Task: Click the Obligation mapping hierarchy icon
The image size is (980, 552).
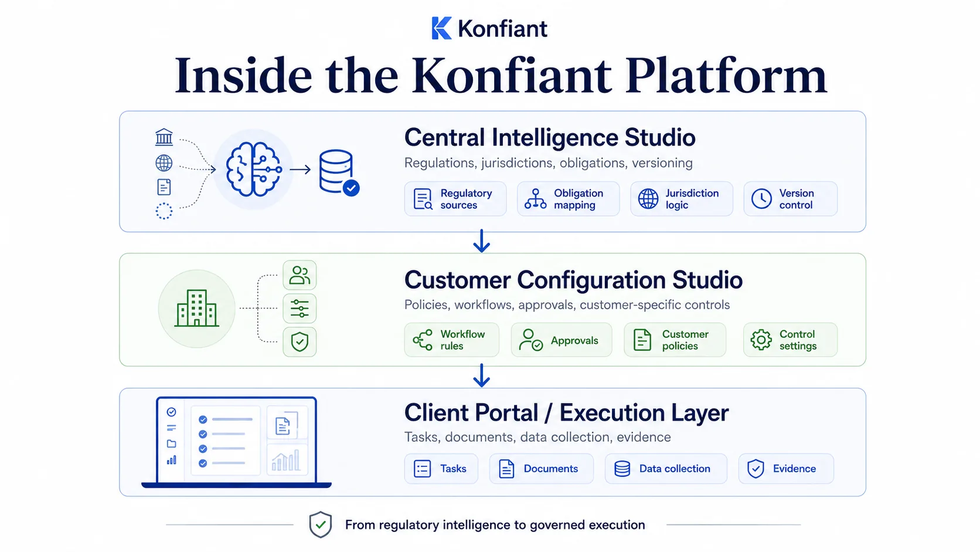Action: click(x=535, y=199)
